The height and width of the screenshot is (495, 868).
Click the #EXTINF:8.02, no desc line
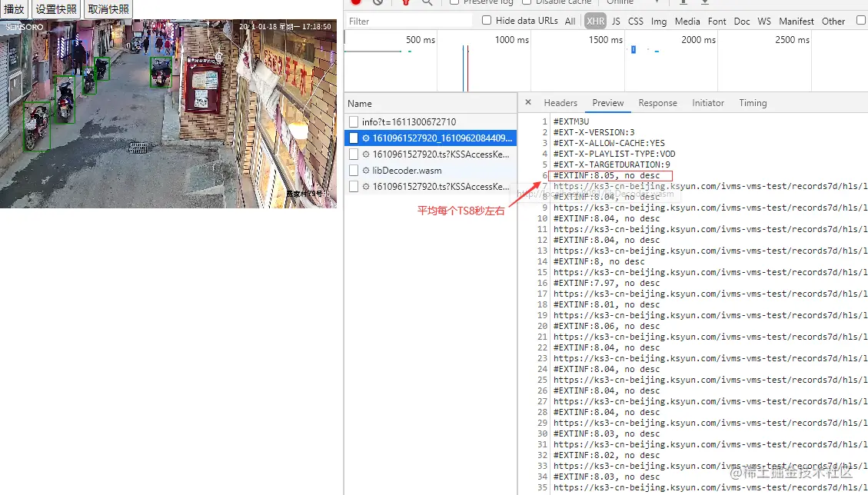click(606, 455)
